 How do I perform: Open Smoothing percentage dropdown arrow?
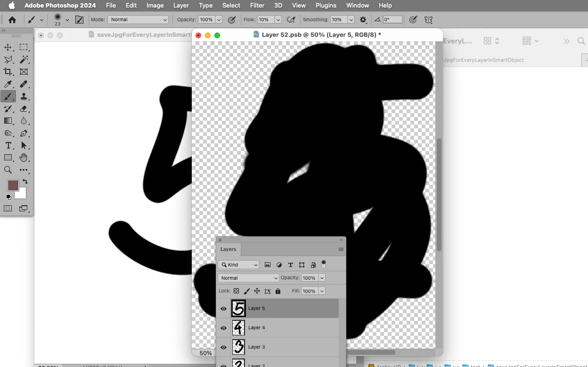click(351, 20)
